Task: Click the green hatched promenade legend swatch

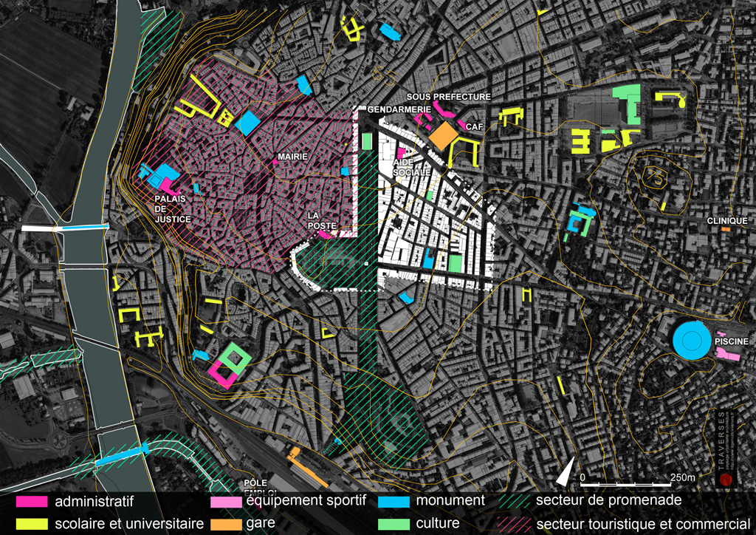Action: click(514, 501)
